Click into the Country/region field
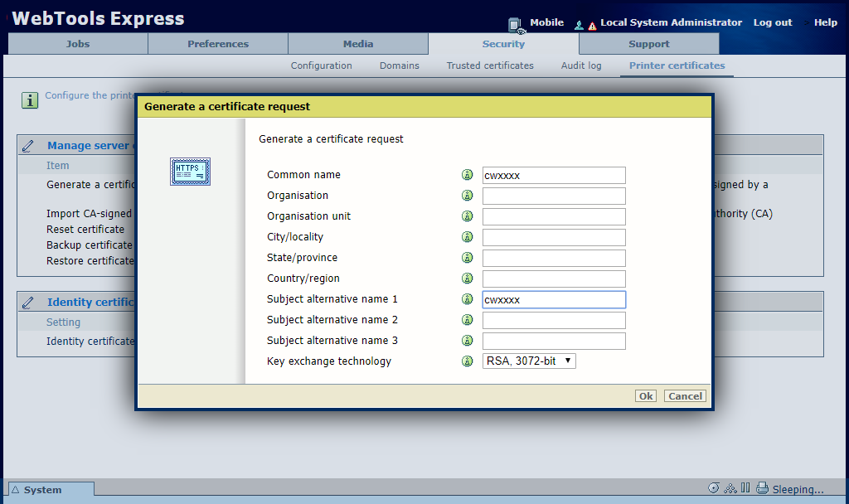Screen dimensions: 849x504 [554, 279]
